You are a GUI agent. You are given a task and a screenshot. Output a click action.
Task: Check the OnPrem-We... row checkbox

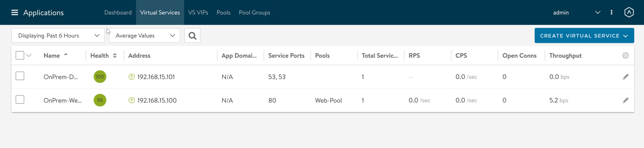coord(20,100)
